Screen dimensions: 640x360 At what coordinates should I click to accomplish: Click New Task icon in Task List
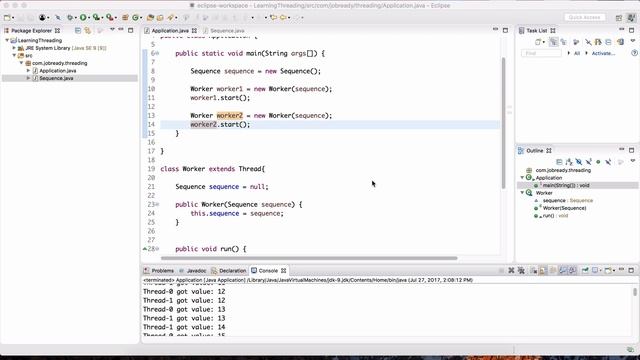point(537,42)
